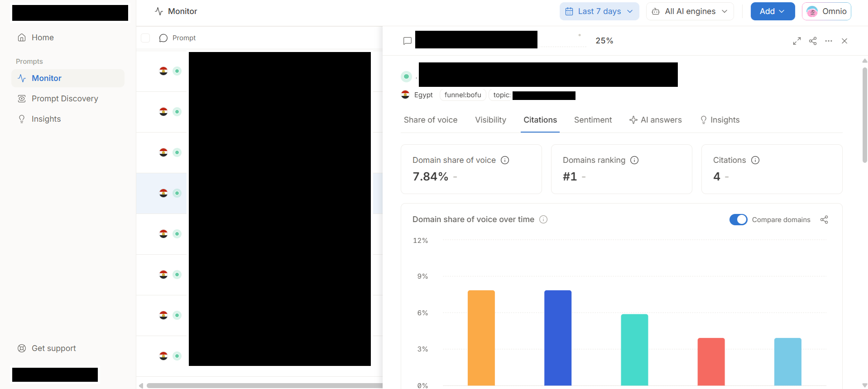868x389 pixels.
Task: Click the teal bar in the chart
Action: pos(634,350)
